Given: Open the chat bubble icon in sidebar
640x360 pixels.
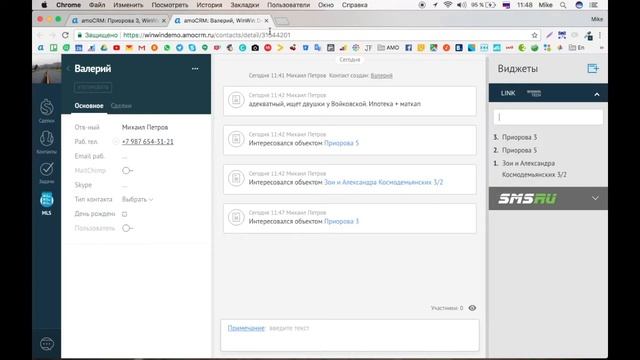Looking at the screenshot, I should tap(47, 344).
